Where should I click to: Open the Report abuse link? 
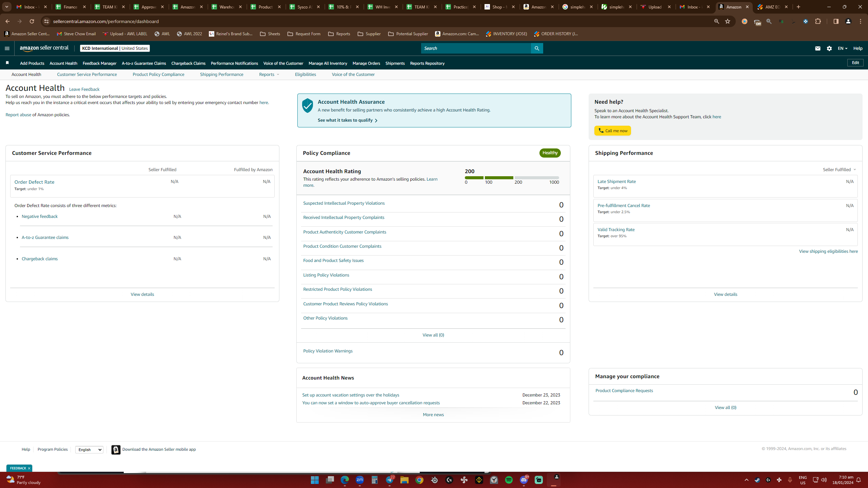tap(18, 115)
